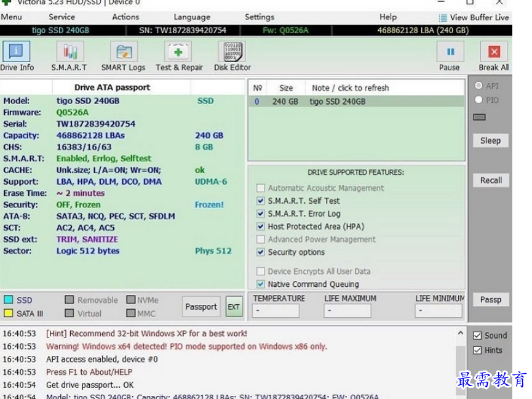This screenshot has height=399, width=532.
Task: Toggle Security options checkbox
Action: point(261,252)
